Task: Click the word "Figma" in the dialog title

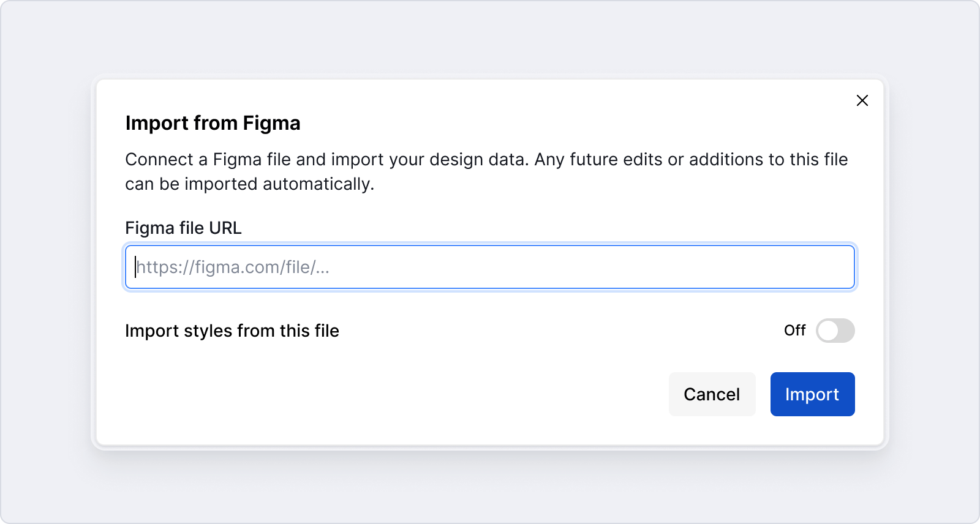Action: (x=271, y=123)
